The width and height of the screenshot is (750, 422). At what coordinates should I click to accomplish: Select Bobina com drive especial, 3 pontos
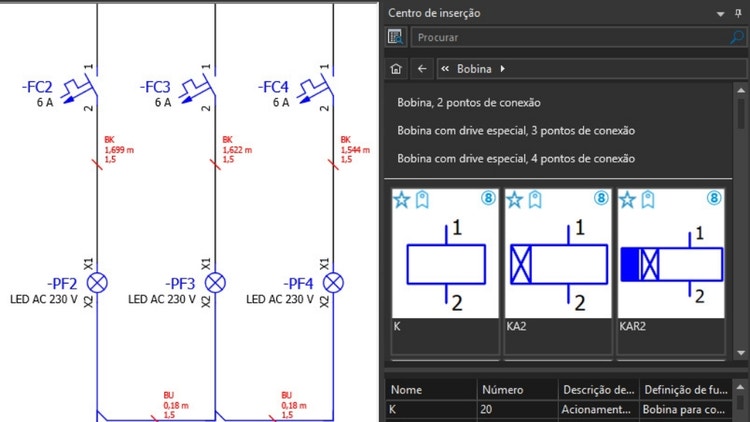click(x=516, y=131)
